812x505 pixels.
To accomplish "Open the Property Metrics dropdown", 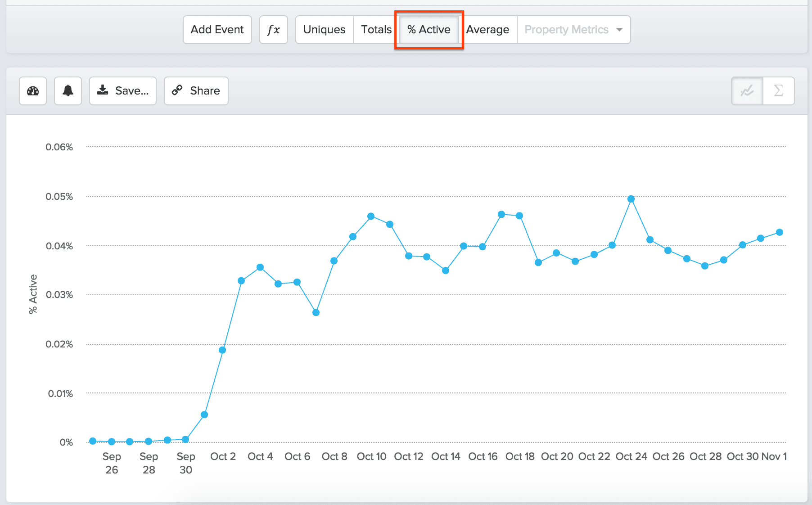I will pyautogui.click(x=566, y=29).
